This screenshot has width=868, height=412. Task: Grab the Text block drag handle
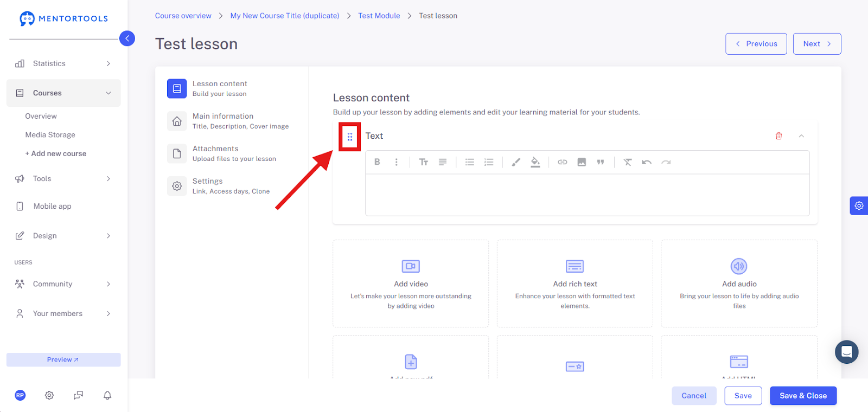pyautogui.click(x=350, y=137)
